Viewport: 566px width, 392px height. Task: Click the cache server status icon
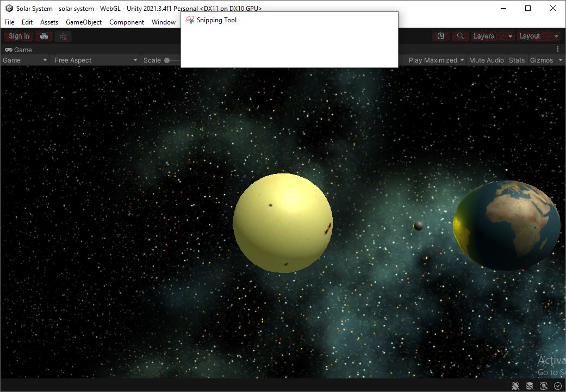click(x=529, y=385)
